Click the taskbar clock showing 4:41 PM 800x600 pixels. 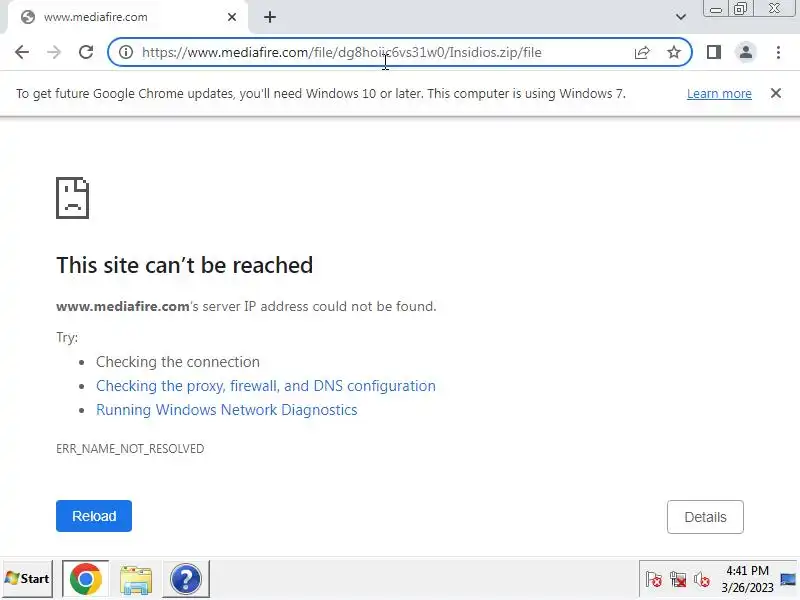pos(747,579)
